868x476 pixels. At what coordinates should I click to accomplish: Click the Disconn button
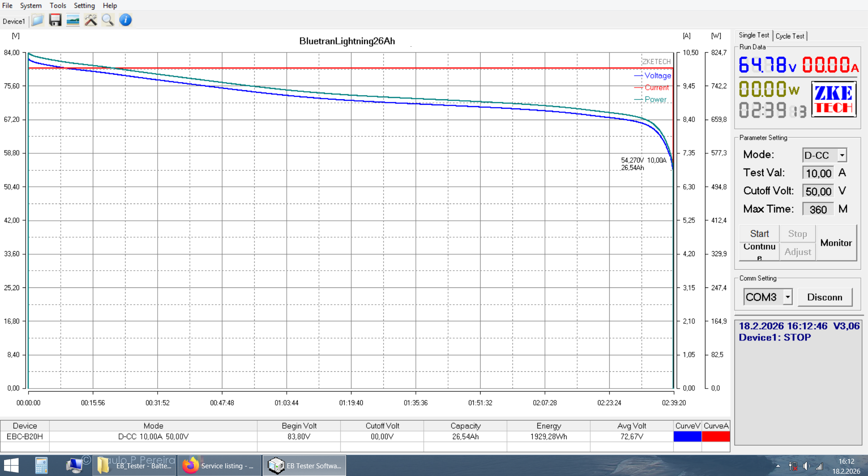tap(825, 297)
